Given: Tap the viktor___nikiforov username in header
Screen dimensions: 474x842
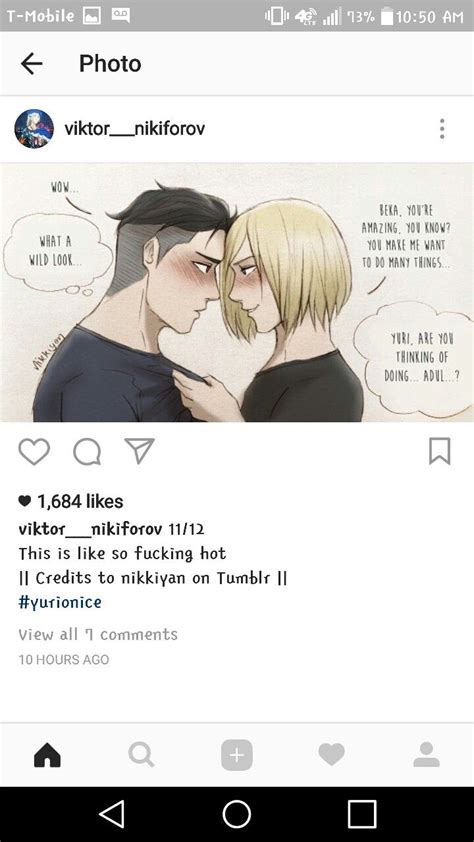Looking at the screenshot, I should tap(134, 129).
